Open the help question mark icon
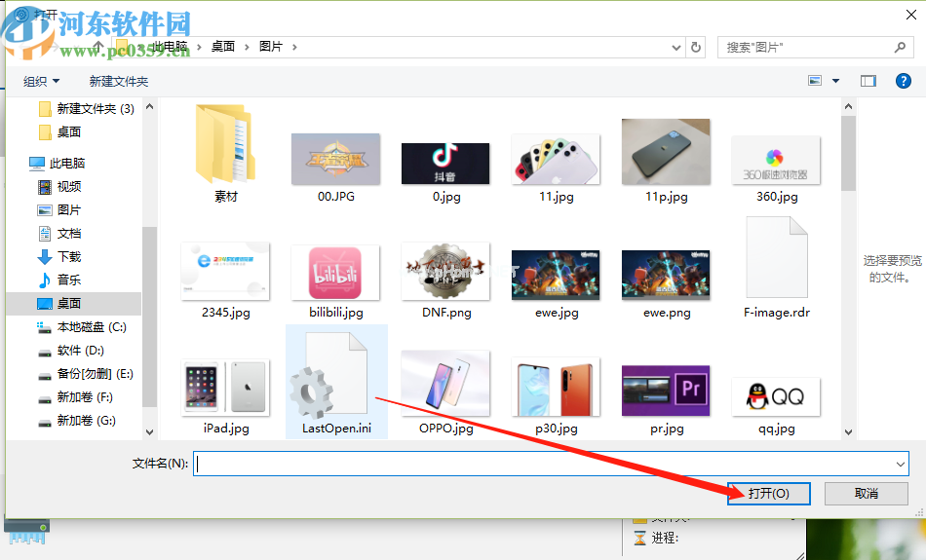This screenshot has height=560, width=926. click(903, 81)
